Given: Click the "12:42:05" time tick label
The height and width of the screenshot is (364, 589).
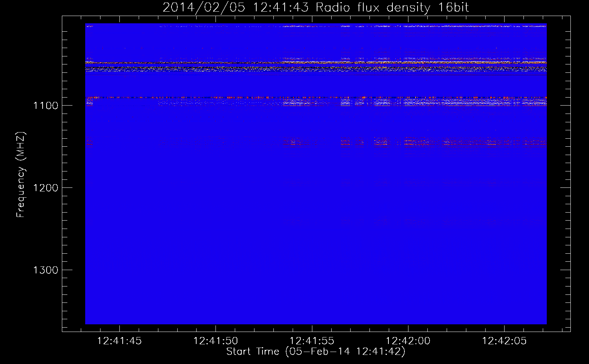Looking at the screenshot, I should (504, 341).
